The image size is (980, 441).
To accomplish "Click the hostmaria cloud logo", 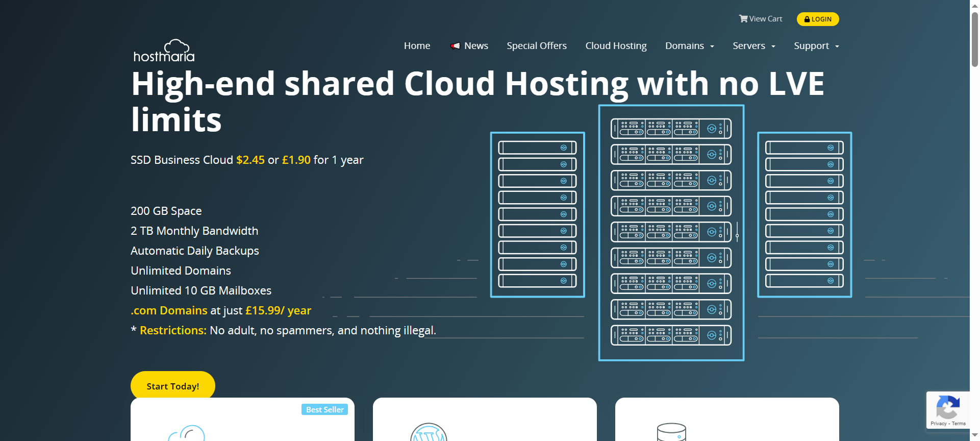I will point(164,51).
